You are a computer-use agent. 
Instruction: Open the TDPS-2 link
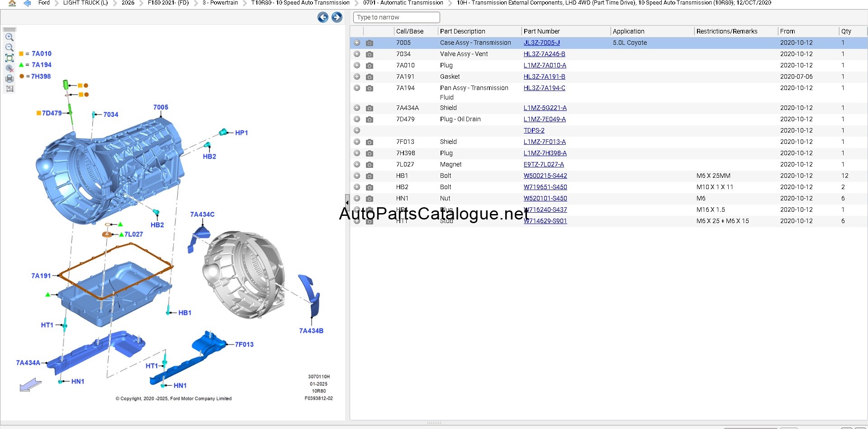point(534,130)
